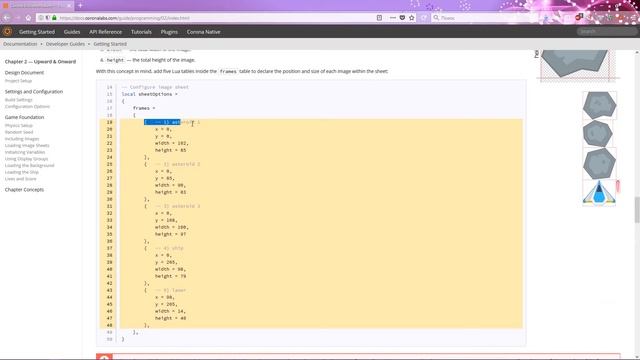Open a new tab with plus button
This screenshot has height=360, width=640.
point(80,5)
